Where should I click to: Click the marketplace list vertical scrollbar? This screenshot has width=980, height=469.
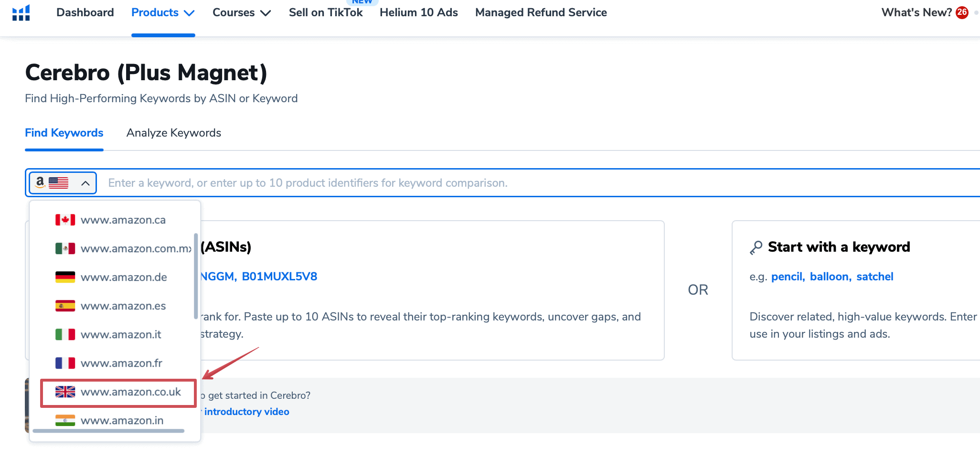(196, 276)
